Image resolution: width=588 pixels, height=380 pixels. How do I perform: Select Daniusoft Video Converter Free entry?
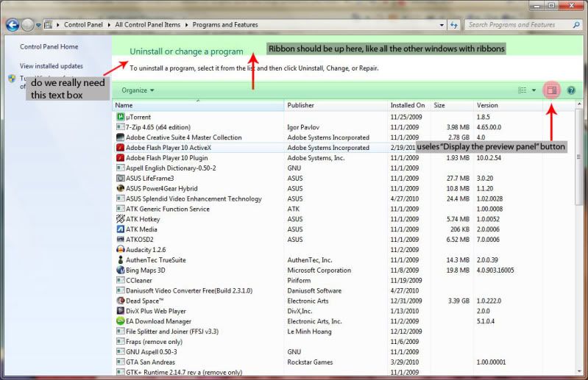click(189, 290)
